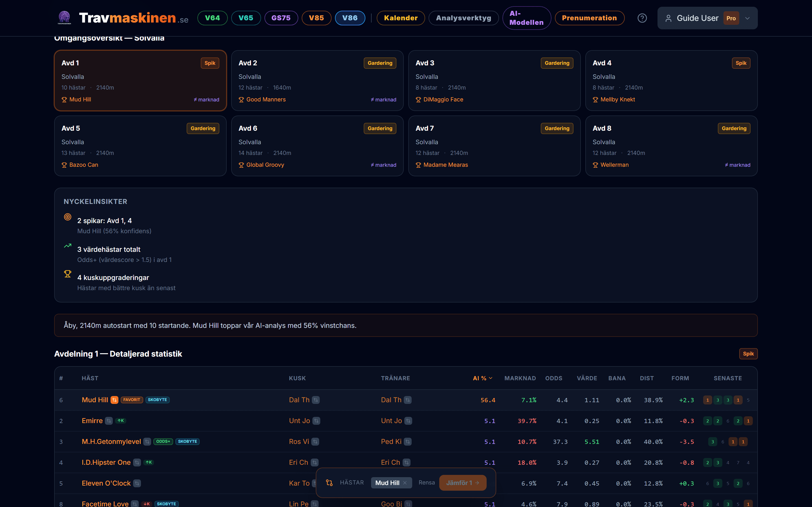
Task: Remove Mud Hill chip with X icon
Action: [405, 483]
